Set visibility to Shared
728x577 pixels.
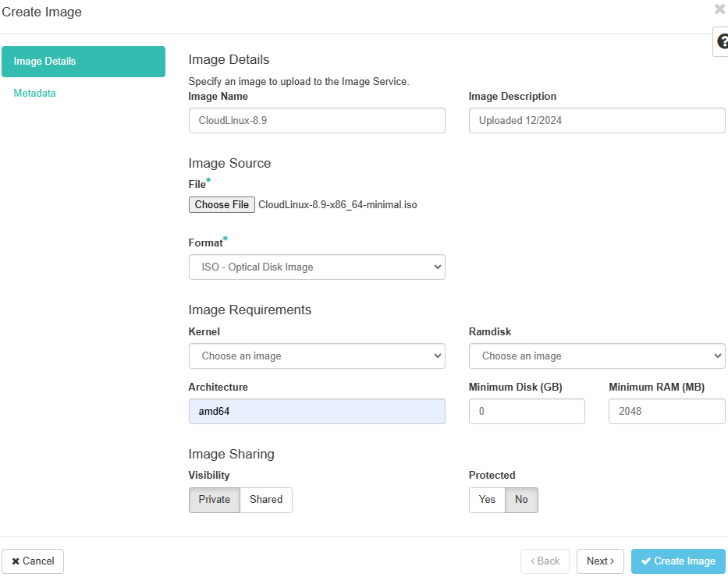pyautogui.click(x=266, y=500)
